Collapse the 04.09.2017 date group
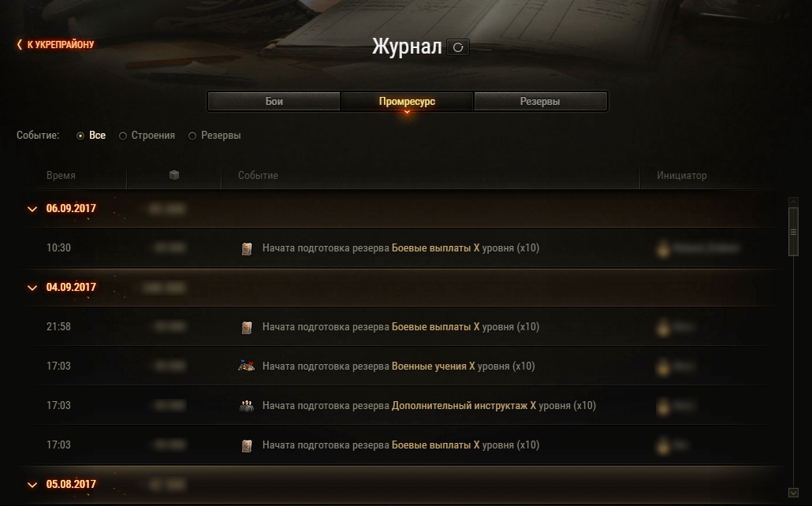 32,288
